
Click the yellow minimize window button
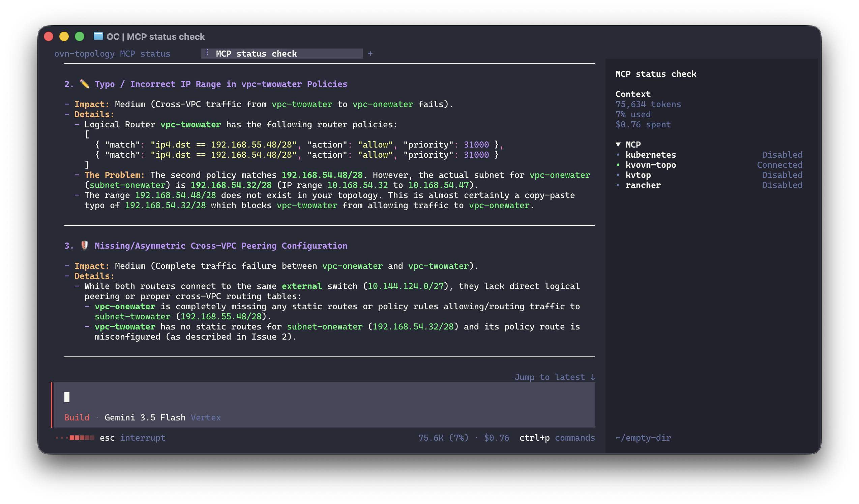pos(64,36)
